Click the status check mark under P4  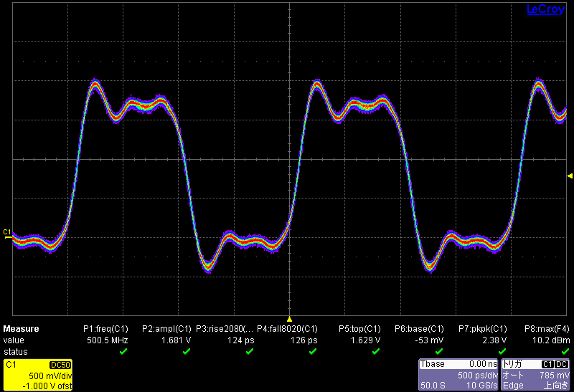pyautogui.click(x=313, y=351)
